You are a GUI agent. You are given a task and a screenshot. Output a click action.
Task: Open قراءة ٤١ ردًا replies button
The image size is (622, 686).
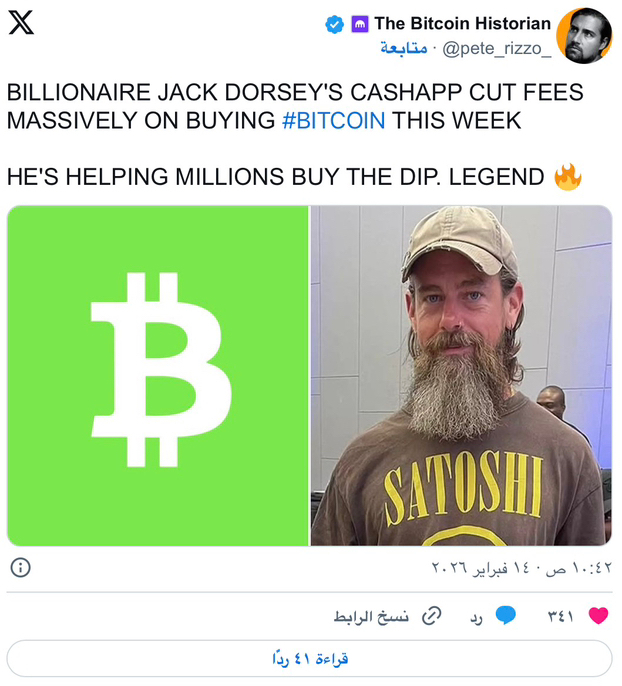click(x=309, y=659)
